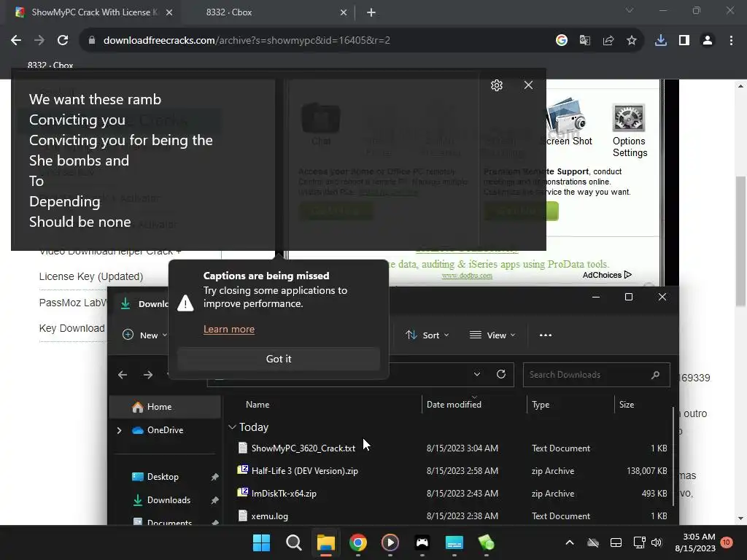Open clock and notifications 3:05 AM
The width and height of the screenshot is (747, 560).
pos(695,542)
